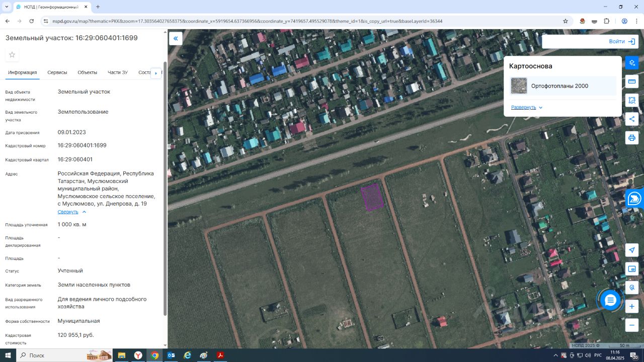Viewport: 644px width, 362px height.
Task: Share the current map link
Action: click(x=632, y=119)
